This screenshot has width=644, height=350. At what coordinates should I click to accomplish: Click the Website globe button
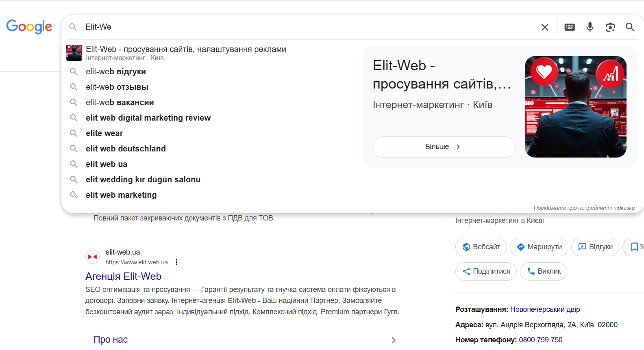tap(481, 247)
